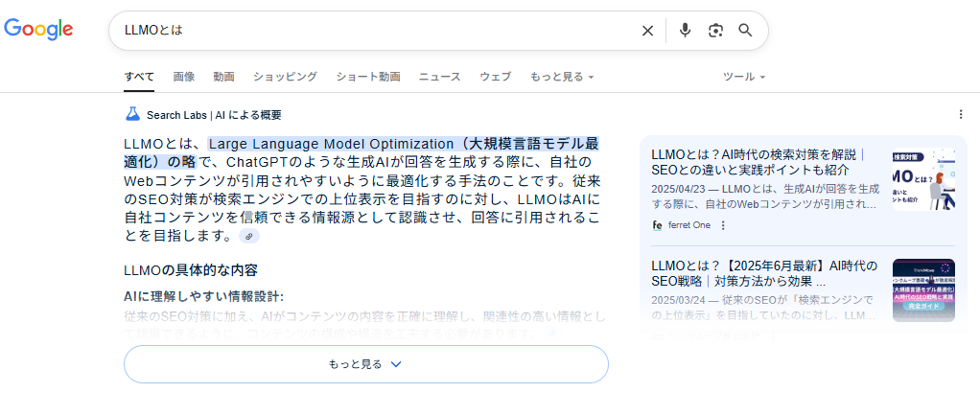Click the highlighted Large Language Model Optimization text
This screenshot has width=980, height=393.
click(362, 152)
